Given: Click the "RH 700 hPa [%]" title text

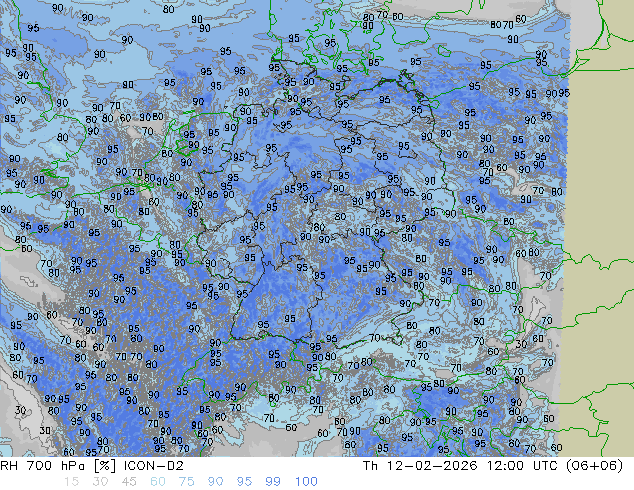Looking at the screenshot, I should tap(58, 466).
